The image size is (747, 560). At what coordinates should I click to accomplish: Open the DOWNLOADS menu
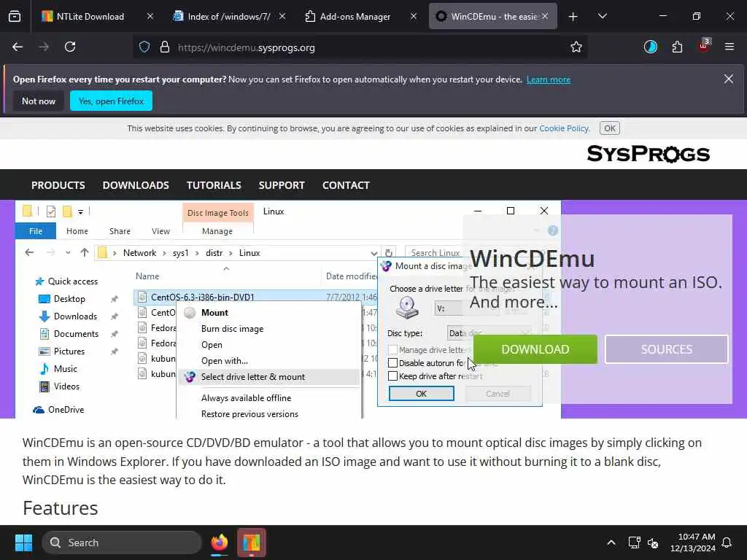click(136, 185)
